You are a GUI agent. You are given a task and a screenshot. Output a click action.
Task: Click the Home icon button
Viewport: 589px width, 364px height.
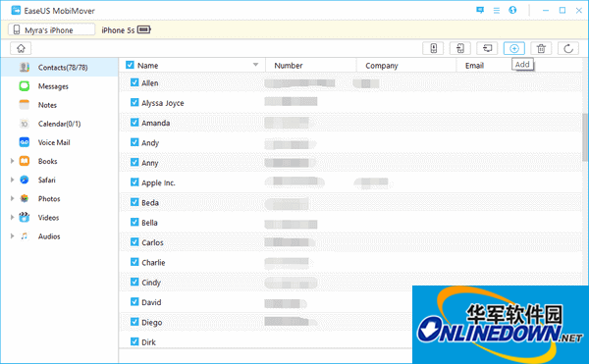[21, 48]
